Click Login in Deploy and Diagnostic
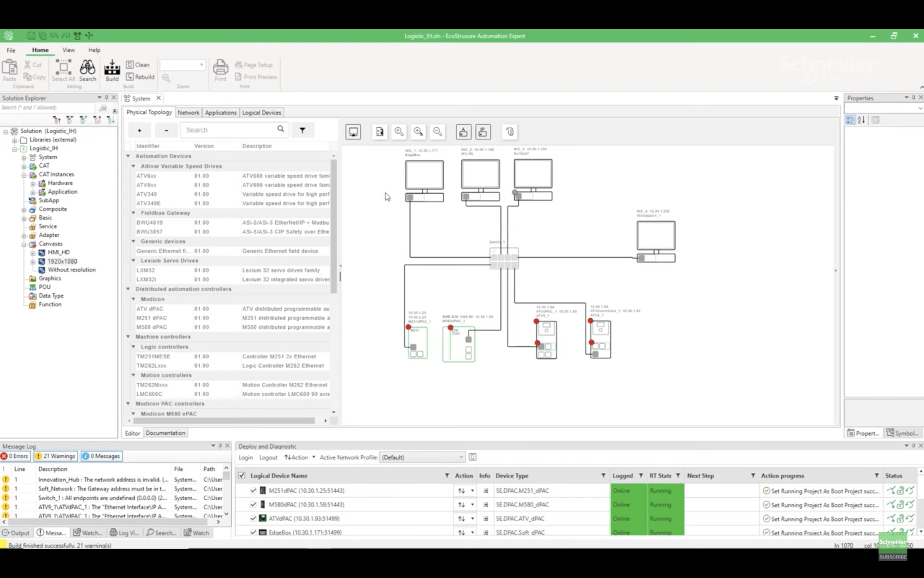Screen dimensions: 924x578 [245, 457]
